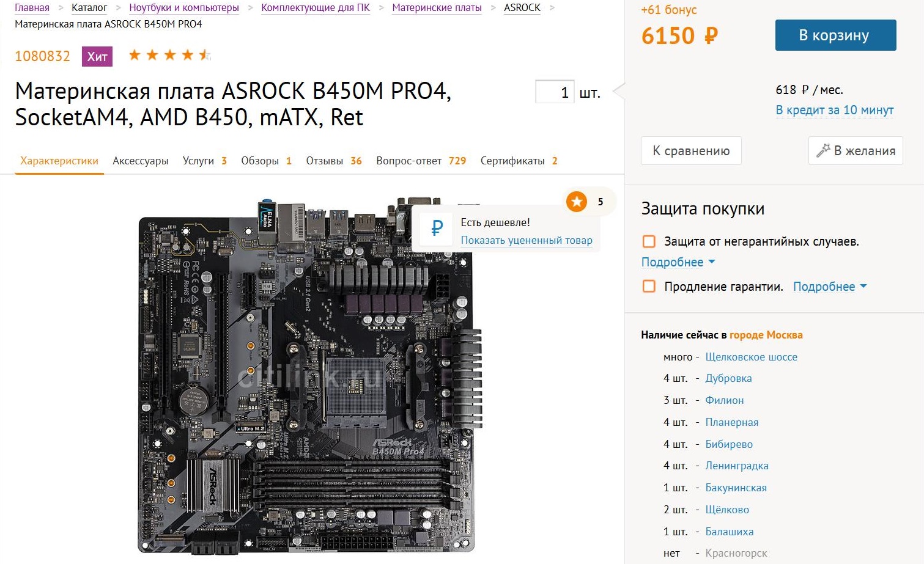Screen dimensions: 924x564
Task: Add product with В корзину button
Action: (x=835, y=35)
